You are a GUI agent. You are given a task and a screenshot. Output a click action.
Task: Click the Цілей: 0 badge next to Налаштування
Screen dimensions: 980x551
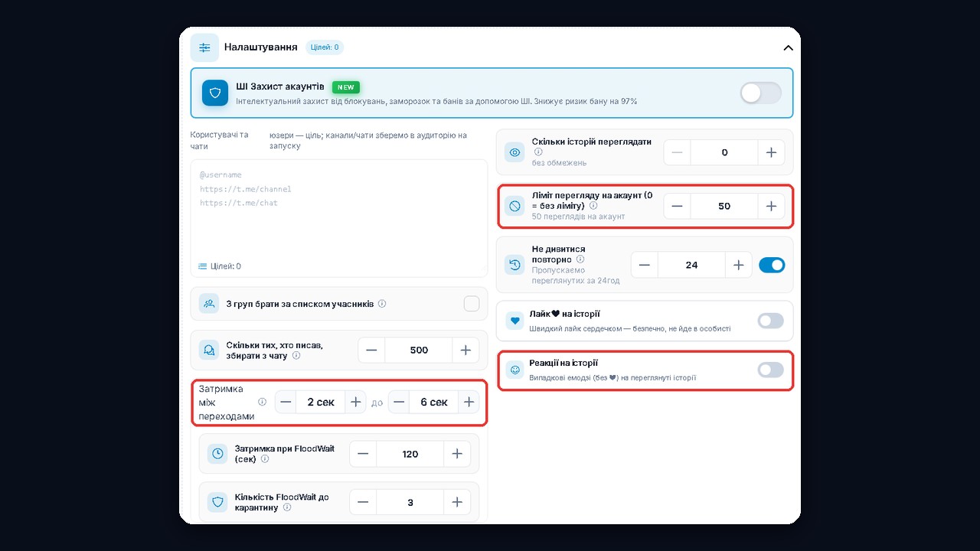(325, 47)
